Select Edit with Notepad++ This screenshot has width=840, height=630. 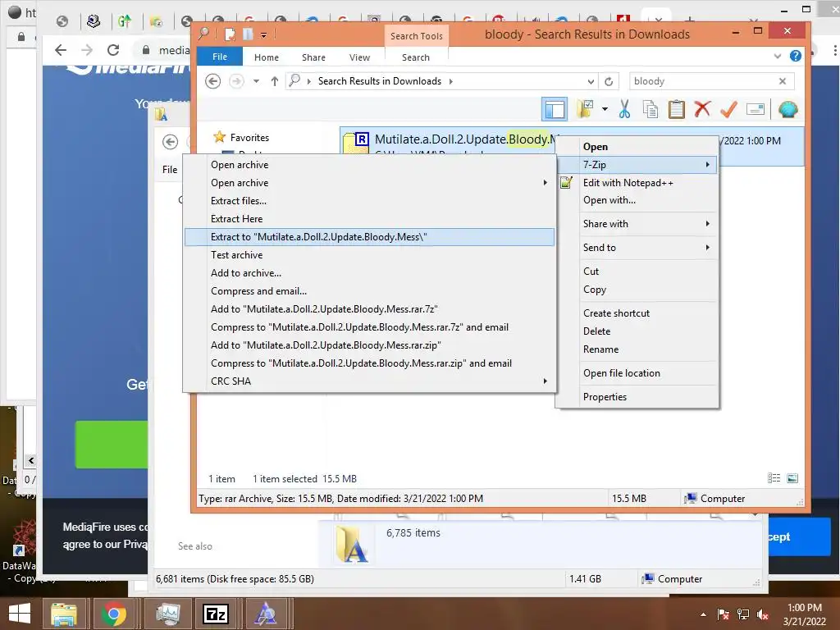pyautogui.click(x=637, y=183)
